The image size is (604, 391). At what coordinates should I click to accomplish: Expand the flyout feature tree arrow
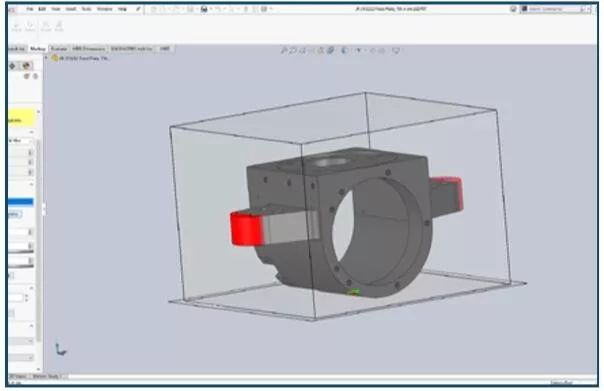click(x=47, y=58)
